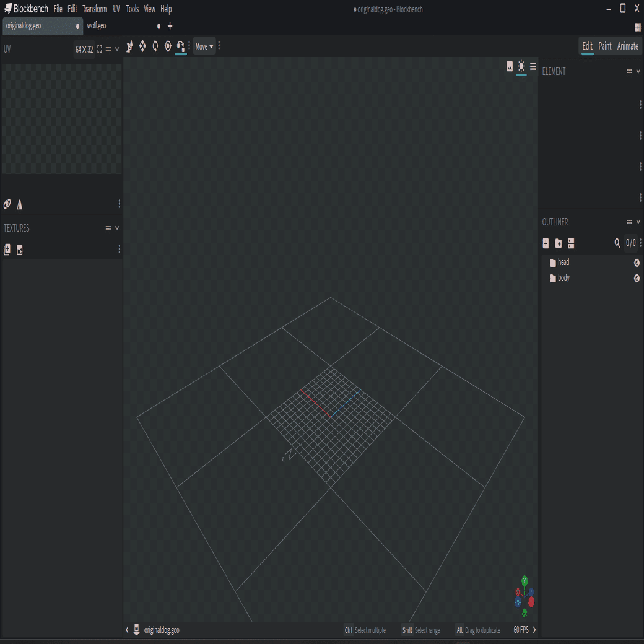Select the head group in Outliner
The height and width of the screenshot is (644, 644).
591,263
